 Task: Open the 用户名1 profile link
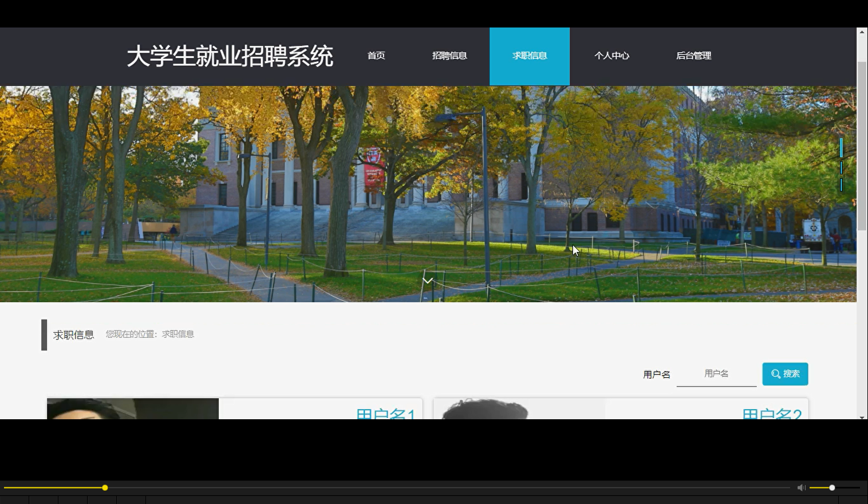[x=386, y=414]
